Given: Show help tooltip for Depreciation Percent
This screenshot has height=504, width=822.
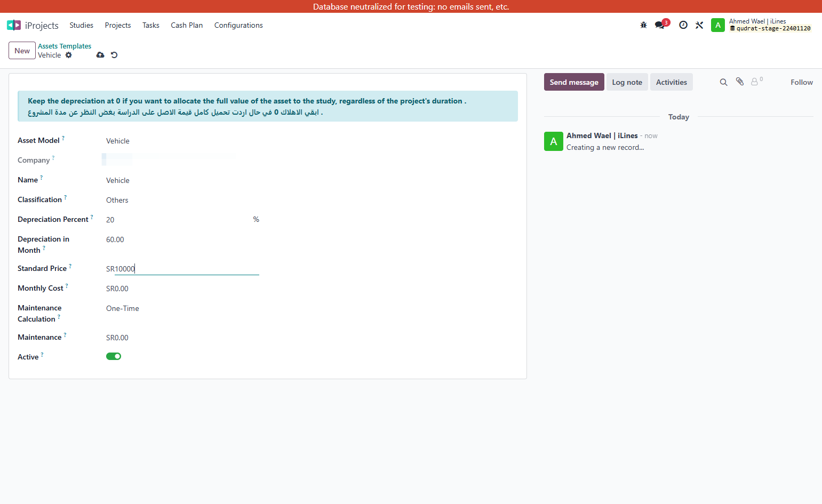Looking at the screenshot, I should click(x=92, y=217).
